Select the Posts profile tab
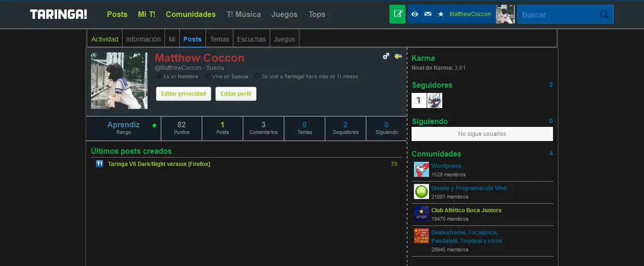The width and height of the screenshot is (644, 266). click(x=192, y=39)
